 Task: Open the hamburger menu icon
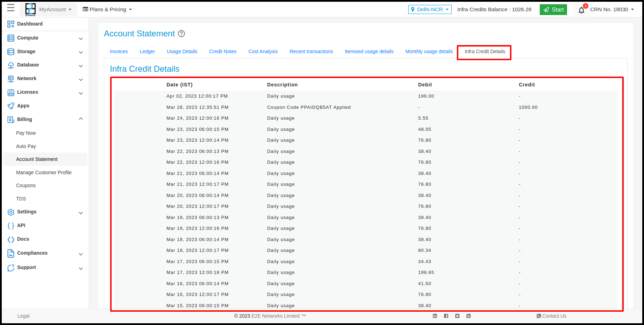pos(10,8)
